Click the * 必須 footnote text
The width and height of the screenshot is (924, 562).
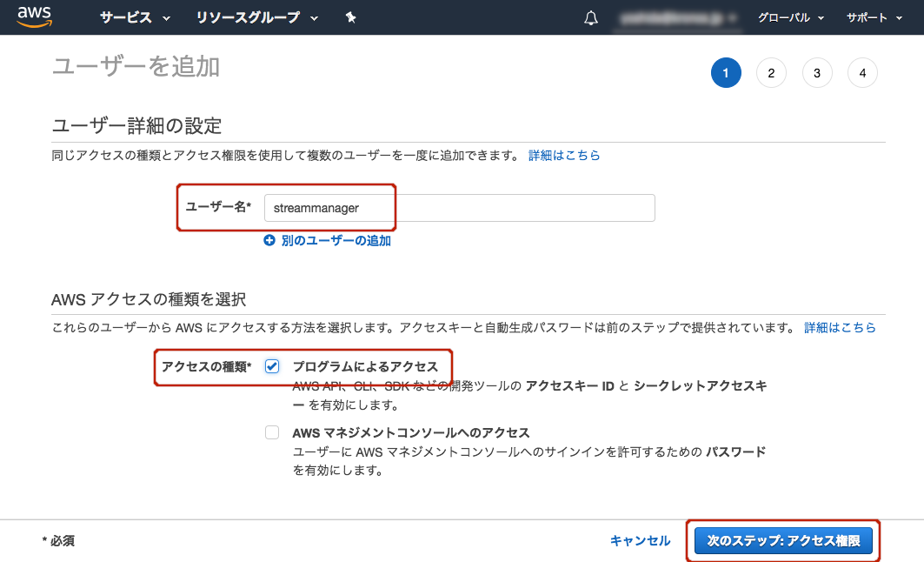(x=58, y=541)
